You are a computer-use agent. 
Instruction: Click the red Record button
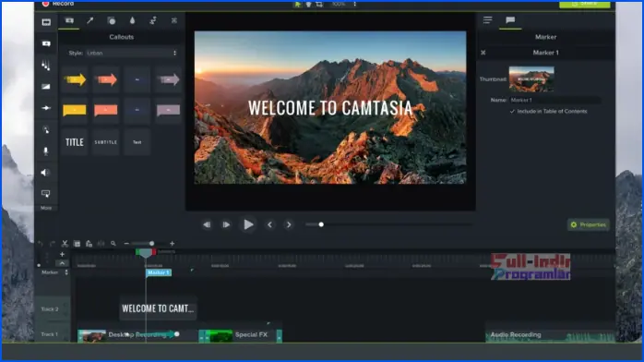(57, 4)
